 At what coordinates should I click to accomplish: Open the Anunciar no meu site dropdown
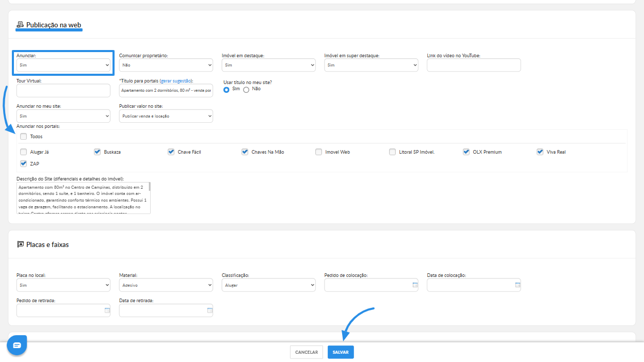pyautogui.click(x=63, y=116)
